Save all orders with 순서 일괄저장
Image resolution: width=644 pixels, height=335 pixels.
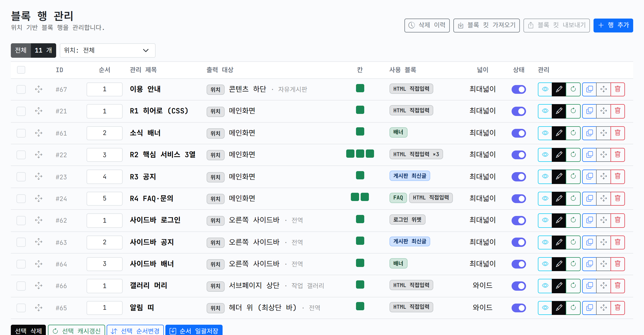(x=194, y=330)
